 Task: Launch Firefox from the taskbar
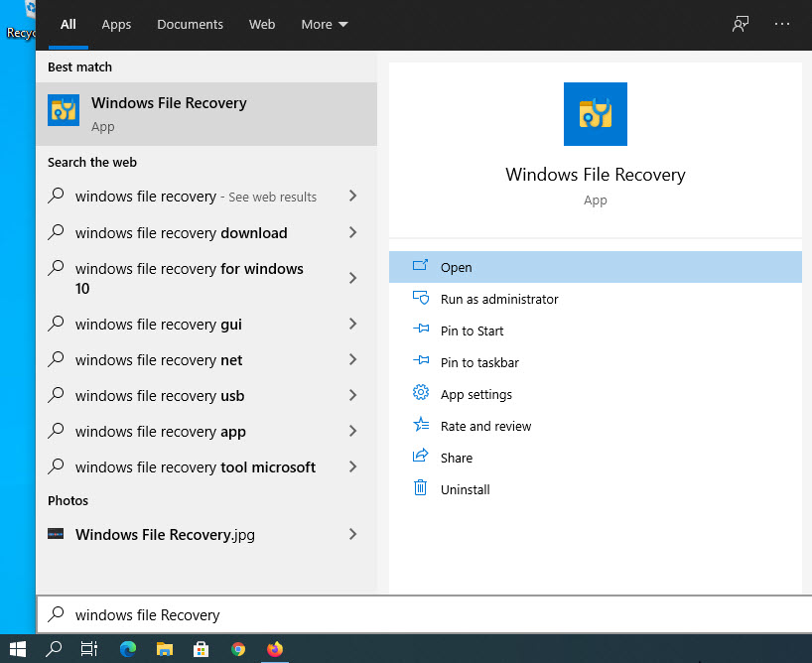point(275,648)
